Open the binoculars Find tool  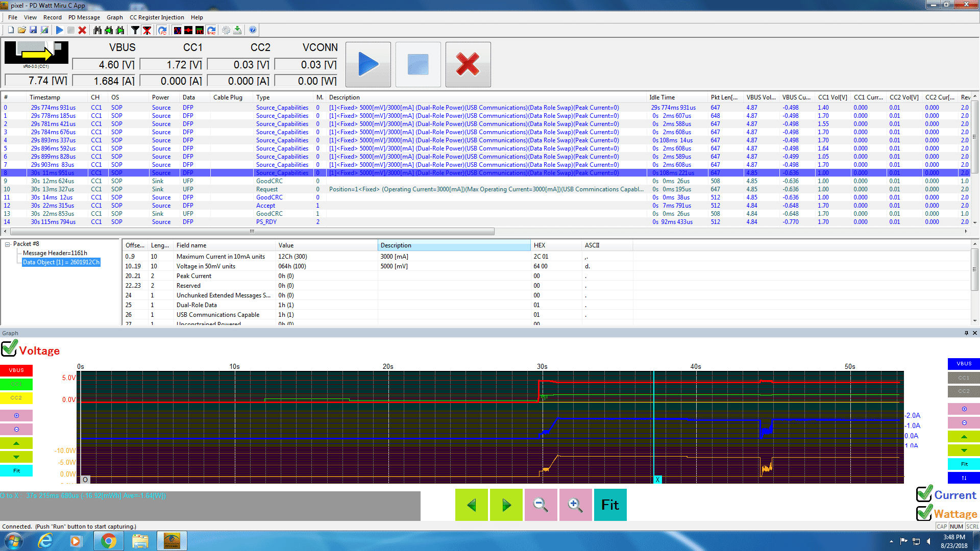pyautogui.click(x=97, y=30)
